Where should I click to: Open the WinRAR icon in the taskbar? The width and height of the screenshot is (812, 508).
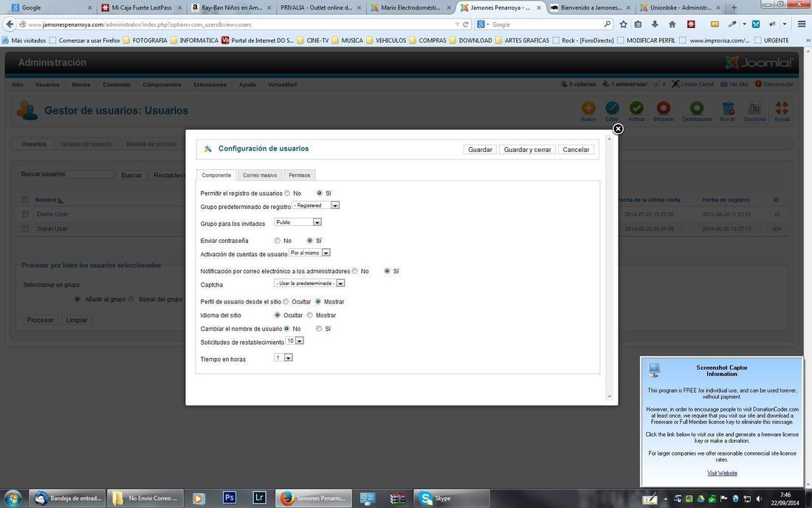(x=398, y=498)
